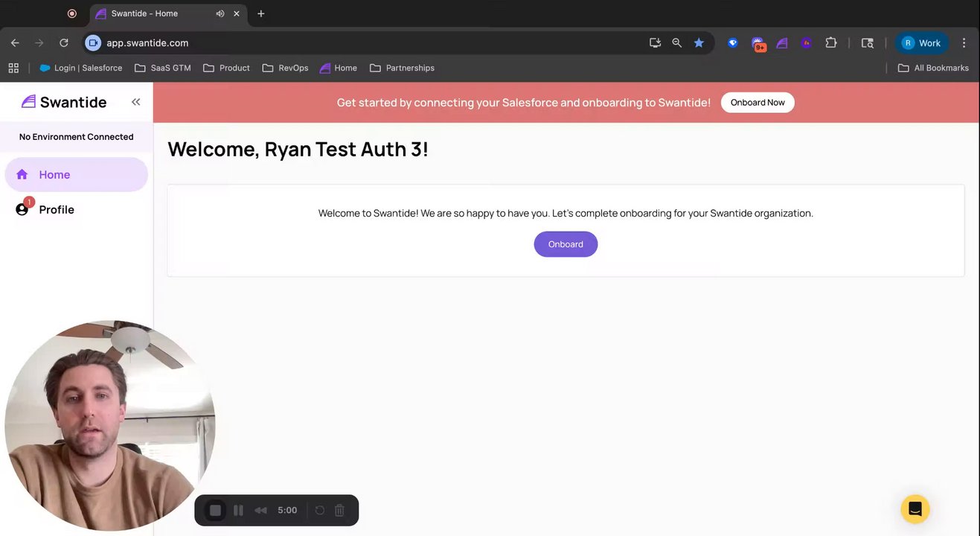Click the presenter webcam bubble
Viewport: 980px width, 536px height.
click(110, 426)
